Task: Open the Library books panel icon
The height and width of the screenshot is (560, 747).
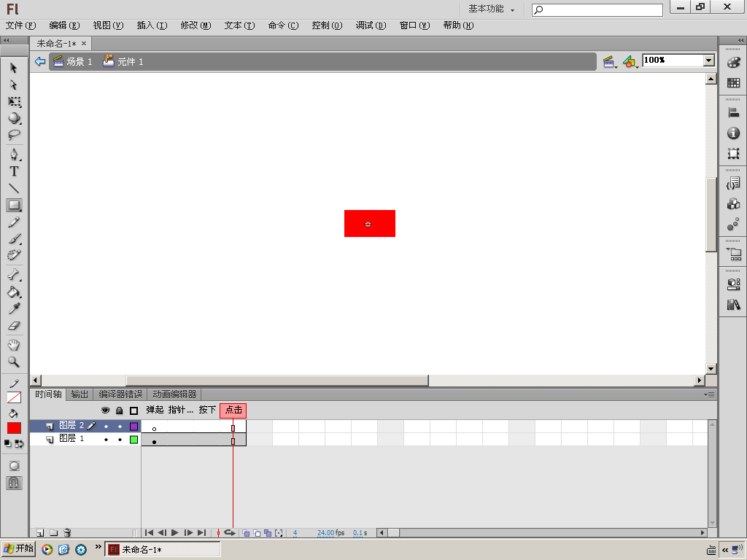Action: (x=734, y=304)
